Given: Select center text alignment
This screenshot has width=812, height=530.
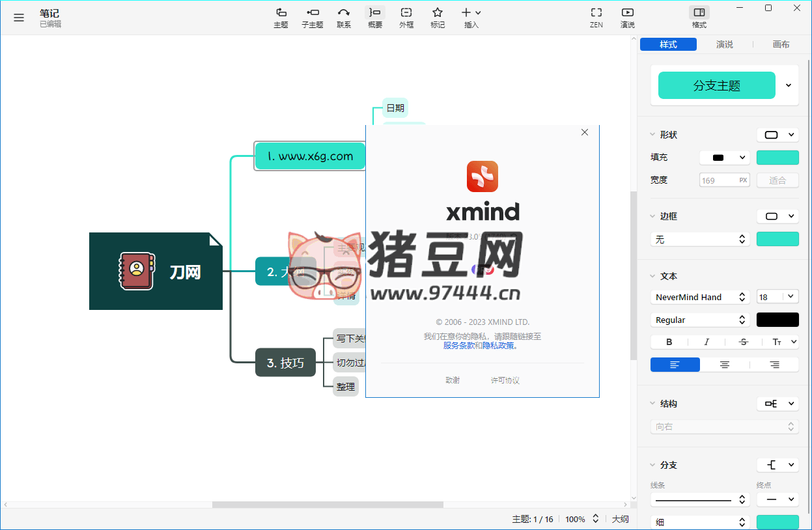Looking at the screenshot, I should (x=724, y=365).
